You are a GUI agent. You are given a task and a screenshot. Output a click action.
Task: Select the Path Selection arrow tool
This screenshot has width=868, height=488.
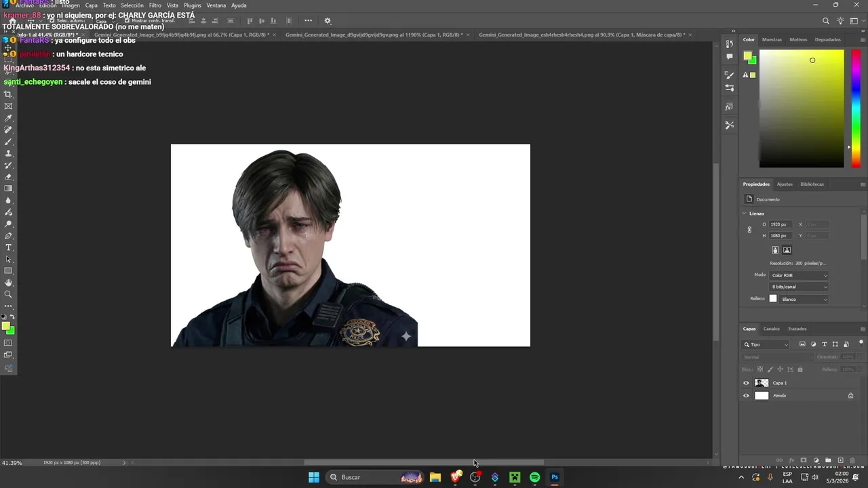tap(8, 260)
